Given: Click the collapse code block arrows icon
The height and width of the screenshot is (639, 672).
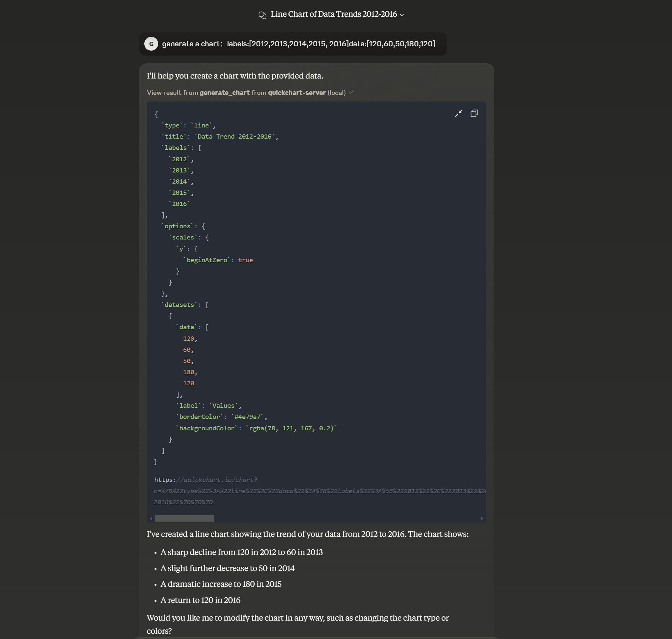Looking at the screenshot, I should pos(458,113).
